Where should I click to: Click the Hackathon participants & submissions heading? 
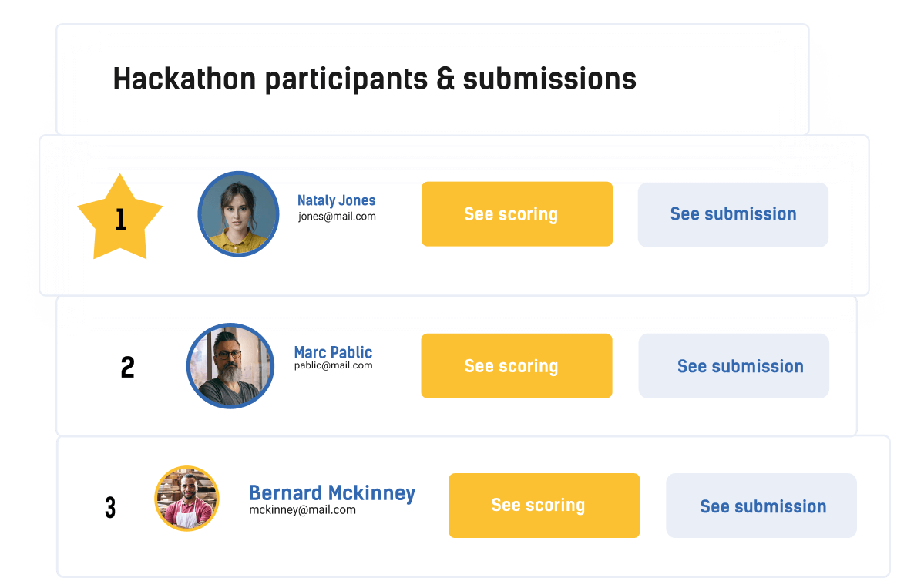click(375, 79)
